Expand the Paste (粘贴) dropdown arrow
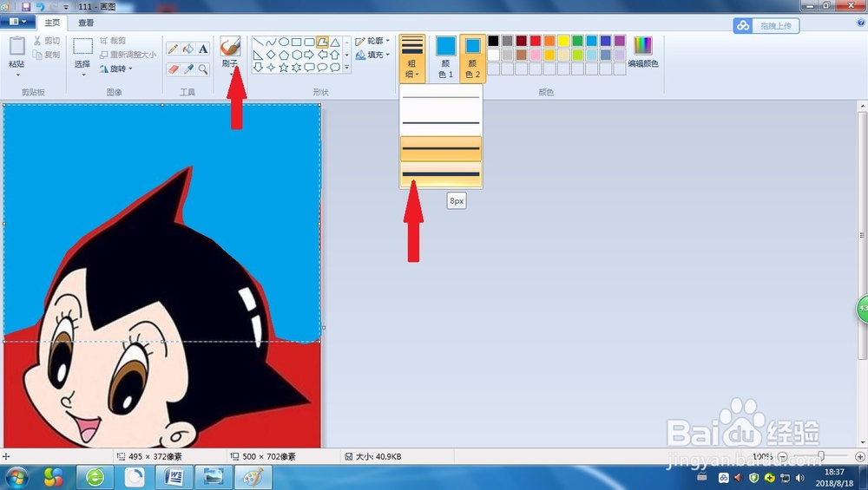 pos(17,74)
